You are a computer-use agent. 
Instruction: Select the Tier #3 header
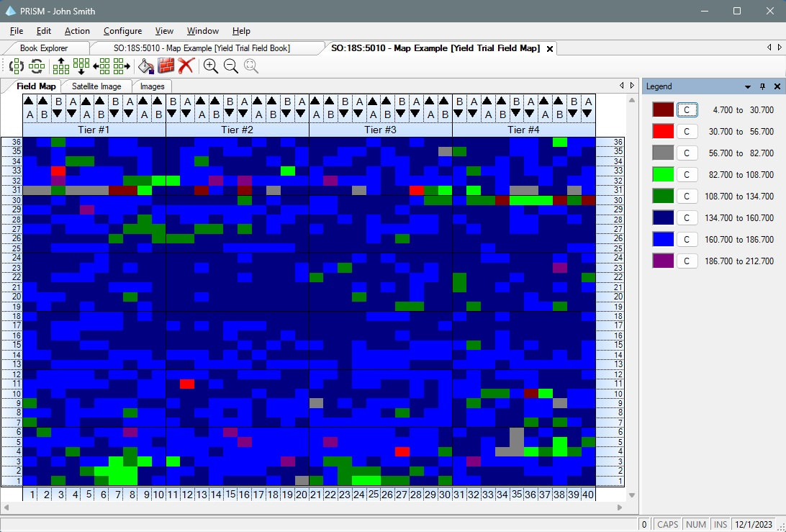tap(381, 130)
